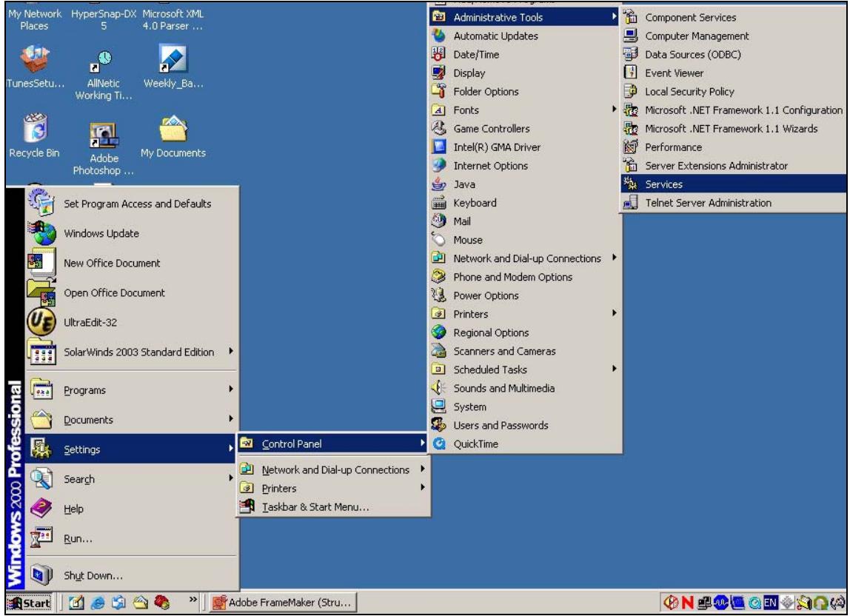Click the Performance icon in Administrative Tools
This screenshot has height=616, width=850.
[x=630, y=147]
